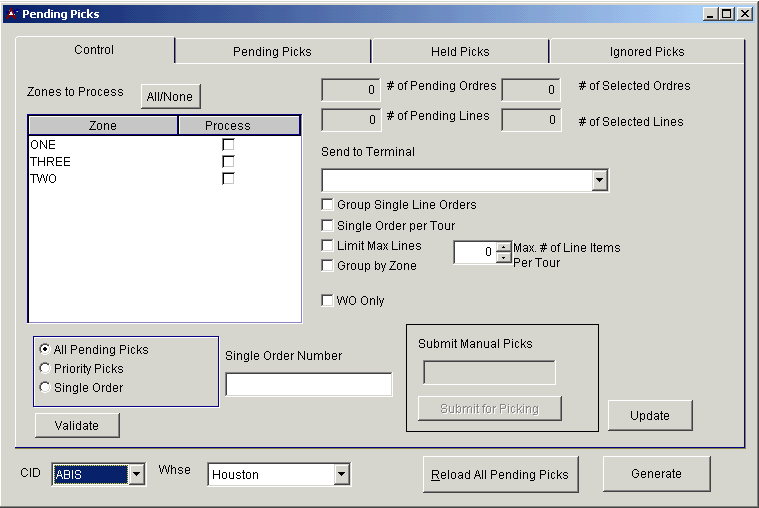Choose the Single Order radio option
The width and height of the screenshot is (759, 508).
click(45, 388)
